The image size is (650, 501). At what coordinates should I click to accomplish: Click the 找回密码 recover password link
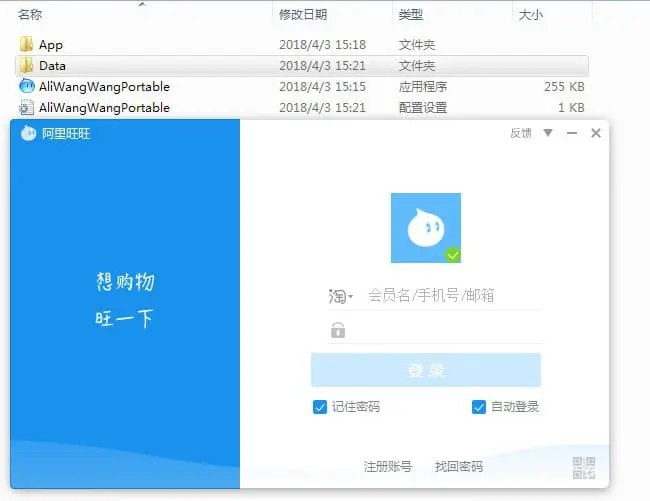tap(458, 467)
